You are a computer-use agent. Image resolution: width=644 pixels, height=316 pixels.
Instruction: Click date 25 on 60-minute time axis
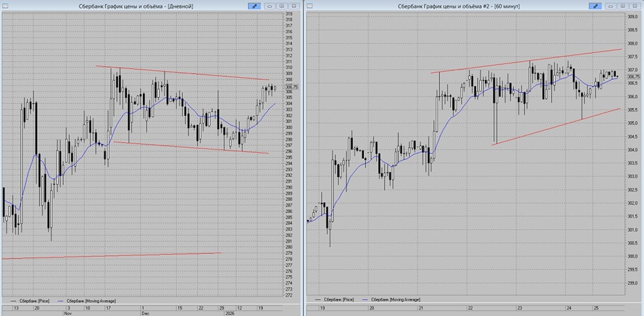click(x=595, y=308)
